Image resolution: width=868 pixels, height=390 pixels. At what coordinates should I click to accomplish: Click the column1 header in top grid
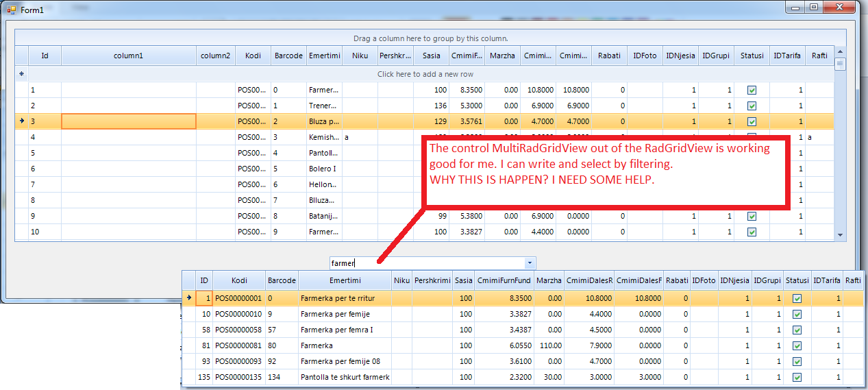[129, 56]
